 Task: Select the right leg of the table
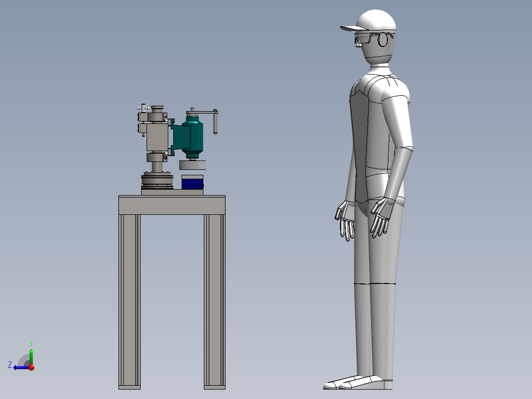pos(214,302)
